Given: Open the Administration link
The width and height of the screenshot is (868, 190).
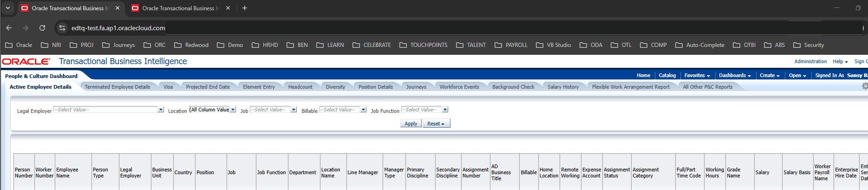Looking at the screenshot, I should click(x=810, y=61).
